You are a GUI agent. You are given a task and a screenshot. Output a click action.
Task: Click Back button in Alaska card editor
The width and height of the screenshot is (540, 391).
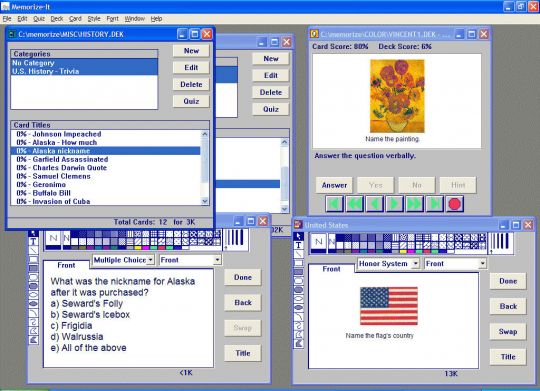[243, 302]
